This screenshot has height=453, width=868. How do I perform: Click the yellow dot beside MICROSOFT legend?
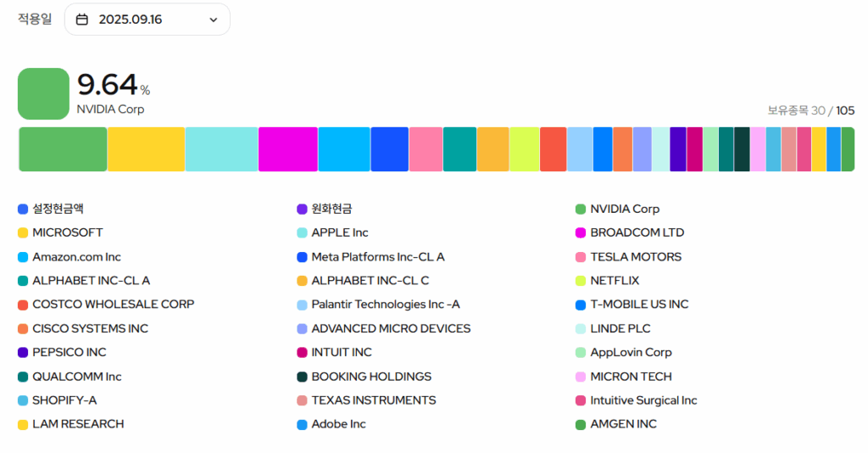coord(23,232)
